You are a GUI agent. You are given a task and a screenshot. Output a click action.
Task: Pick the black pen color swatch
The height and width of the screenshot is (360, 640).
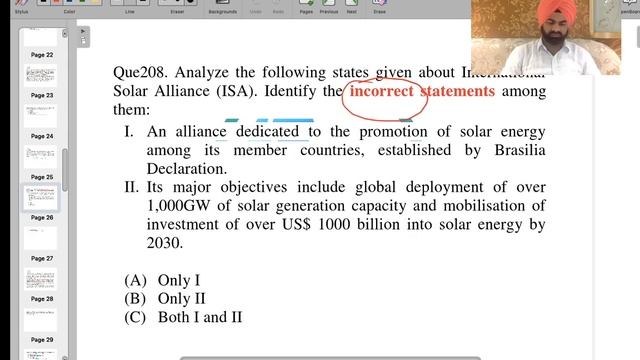tap(44, 2)
